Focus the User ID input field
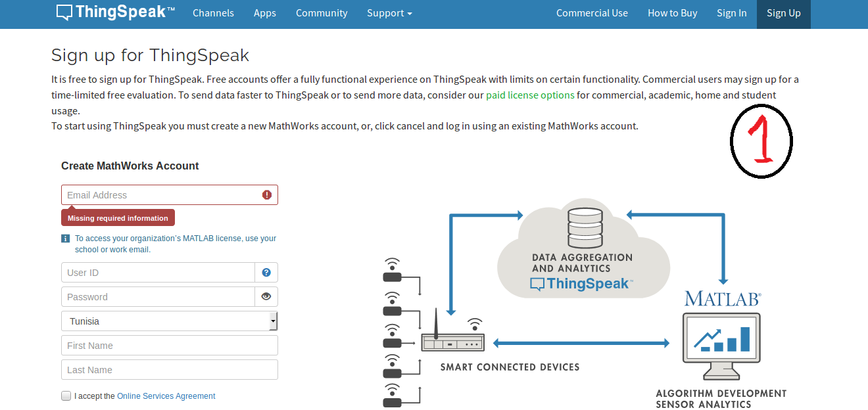 (158, 273)
